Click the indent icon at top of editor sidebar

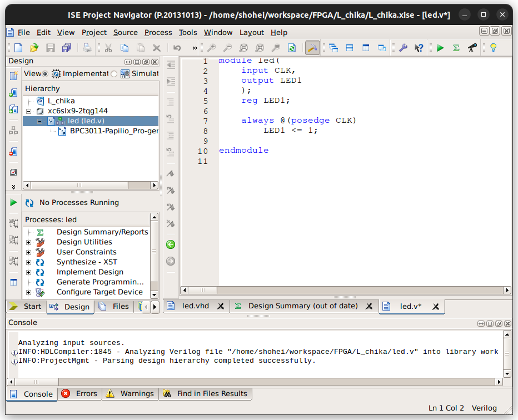[171, 64]
